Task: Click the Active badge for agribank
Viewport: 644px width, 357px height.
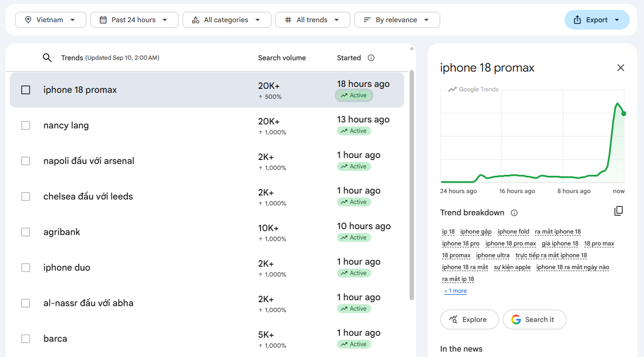Action: [354, 238]
